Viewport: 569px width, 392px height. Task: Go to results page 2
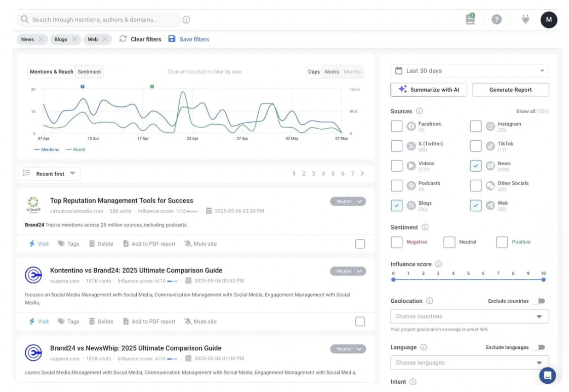[x=304, y=173]
